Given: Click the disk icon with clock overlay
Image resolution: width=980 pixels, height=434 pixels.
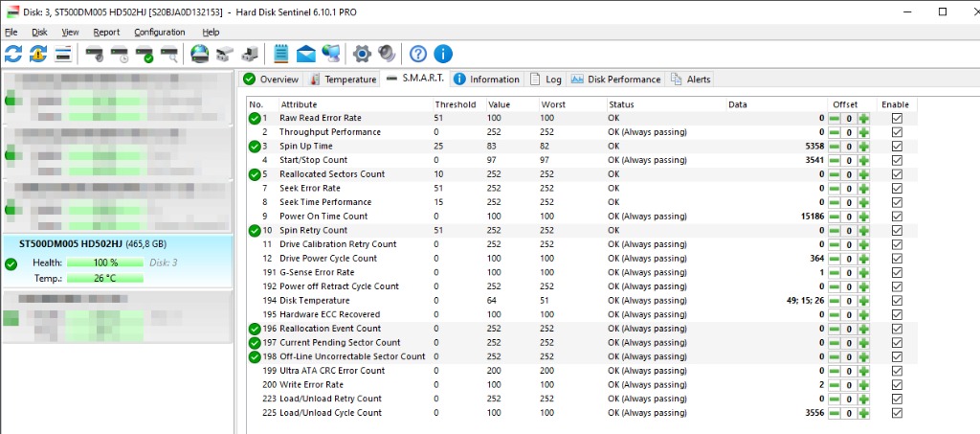Looking at the screenshot, I should pos(120,55).
